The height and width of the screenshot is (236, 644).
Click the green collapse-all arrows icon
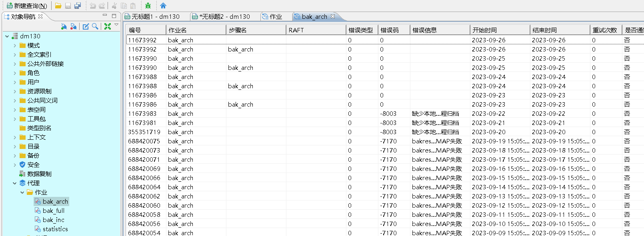coord(108,26)
